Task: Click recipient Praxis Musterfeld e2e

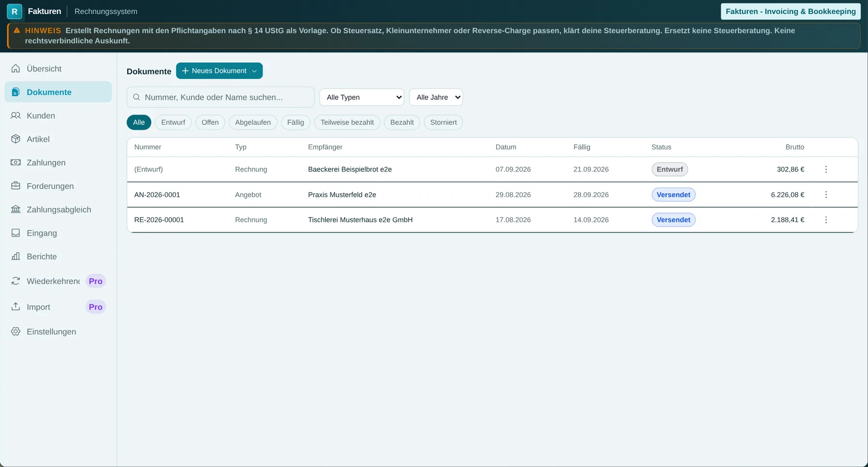Action: [x=342, y=195]
